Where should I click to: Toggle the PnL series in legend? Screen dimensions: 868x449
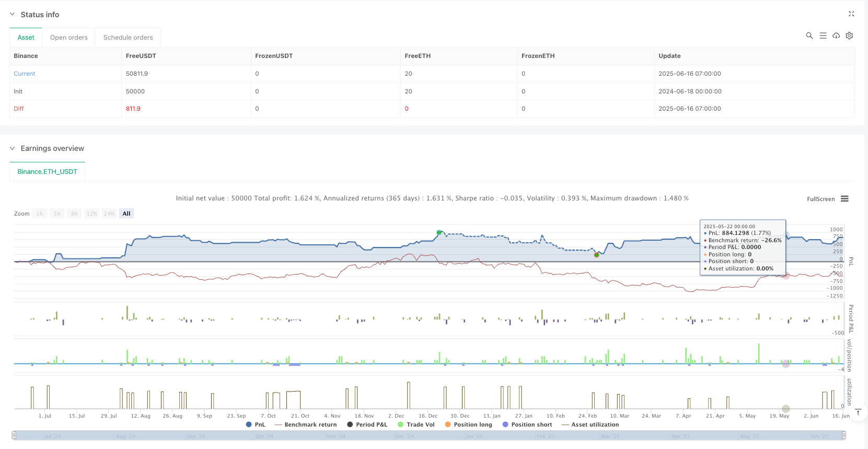click(x=256, y=424)
